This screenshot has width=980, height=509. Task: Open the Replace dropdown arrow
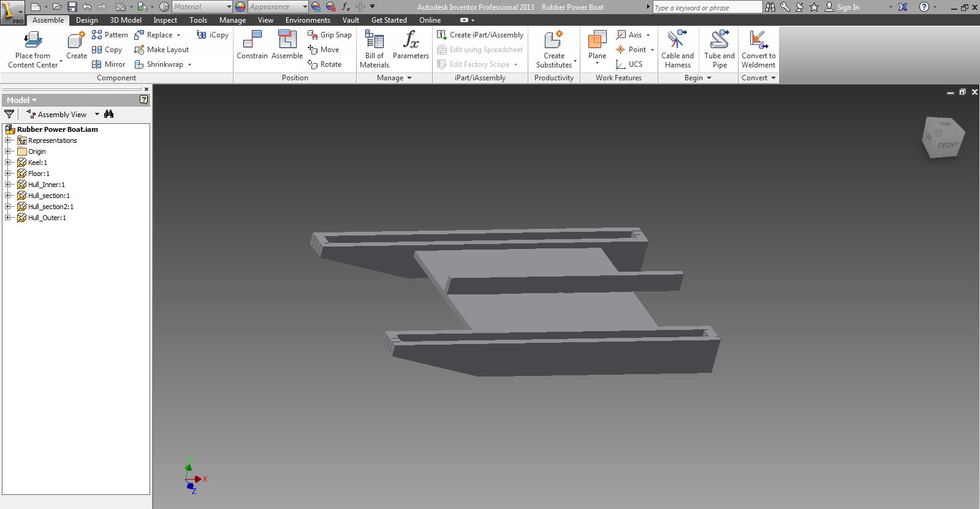(179, 35)
